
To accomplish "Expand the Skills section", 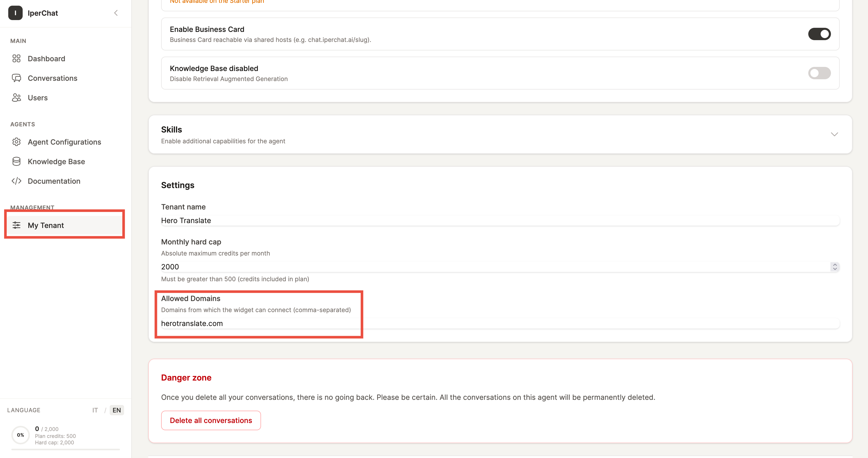I will pos(835,134).
